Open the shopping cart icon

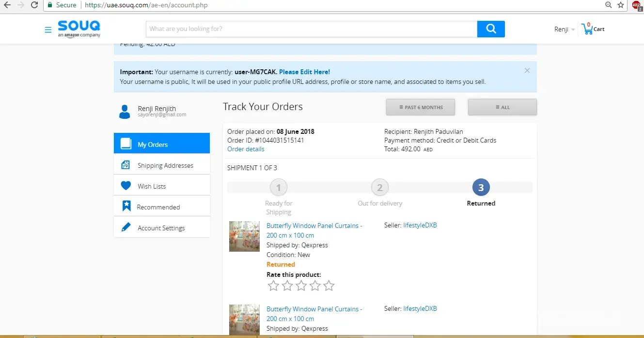(x=587, y=29)
